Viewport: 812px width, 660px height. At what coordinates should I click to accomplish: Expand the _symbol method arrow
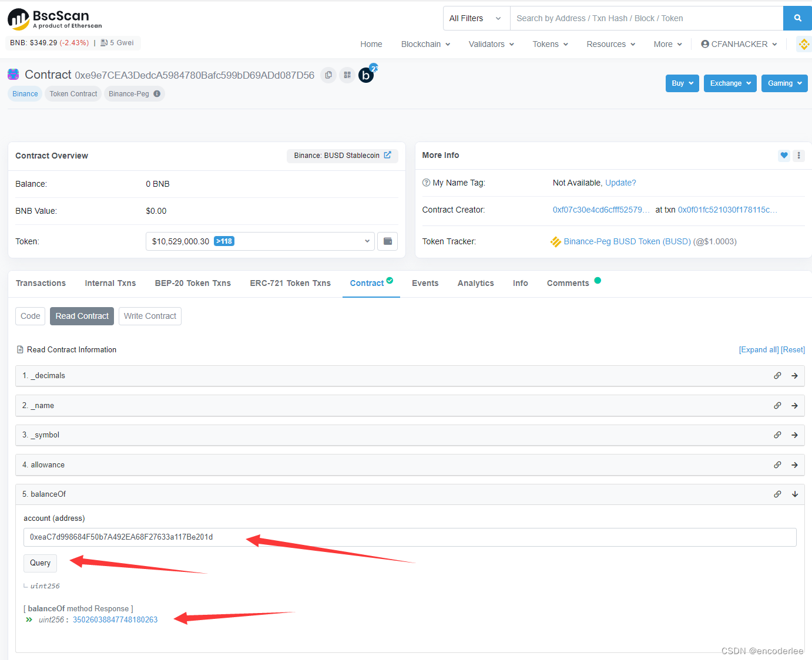coord(794,435)
